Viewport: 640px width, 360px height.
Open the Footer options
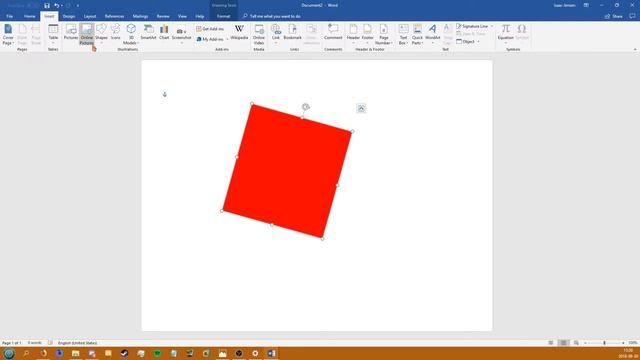367,34
